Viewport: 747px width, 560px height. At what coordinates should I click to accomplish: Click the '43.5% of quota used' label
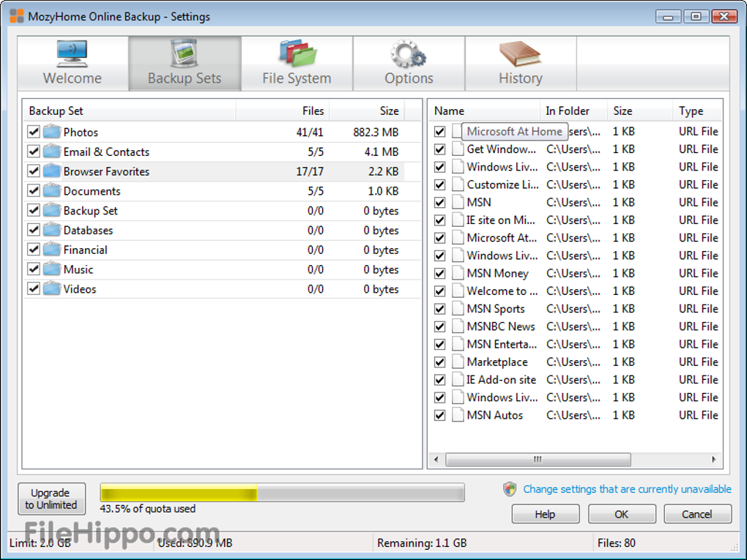point(148,509)
